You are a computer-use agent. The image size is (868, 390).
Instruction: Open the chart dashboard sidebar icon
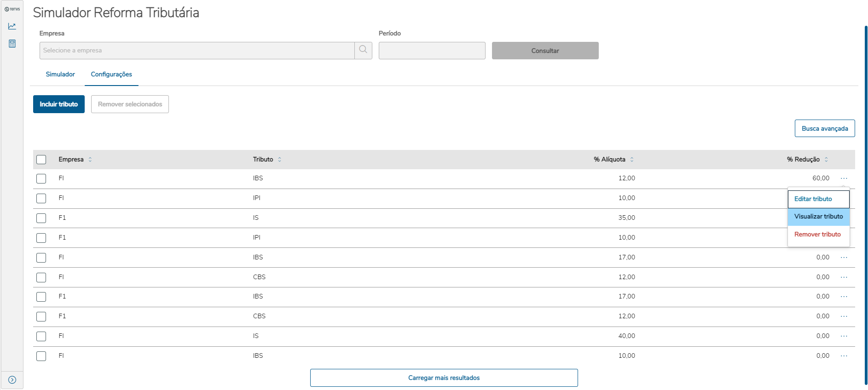tap(12, 26)
